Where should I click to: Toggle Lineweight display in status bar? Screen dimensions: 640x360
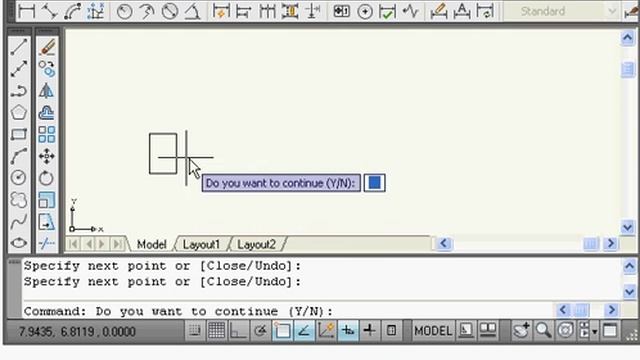click(x=369, y=331)
